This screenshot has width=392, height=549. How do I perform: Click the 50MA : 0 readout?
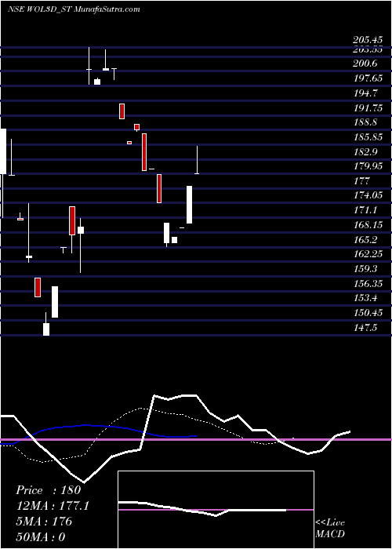(41, 536)
